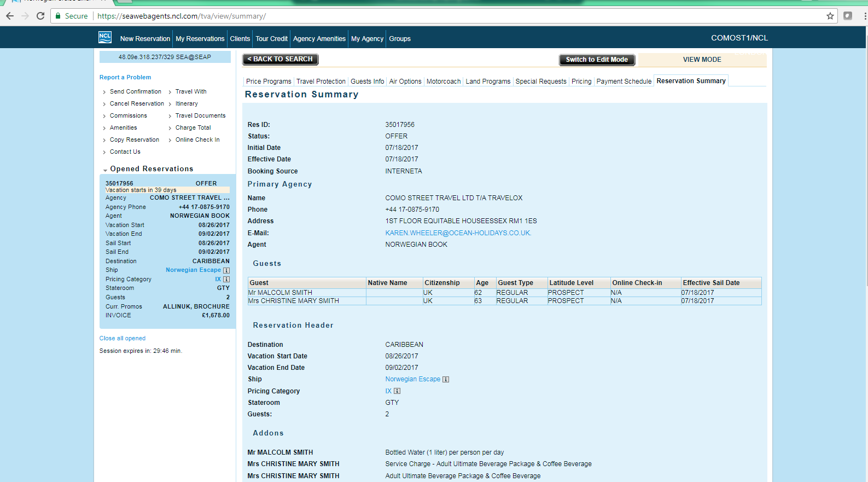868x482 pixels.
Task: Open the Send Confirmation link
Action: click(136, 92)
